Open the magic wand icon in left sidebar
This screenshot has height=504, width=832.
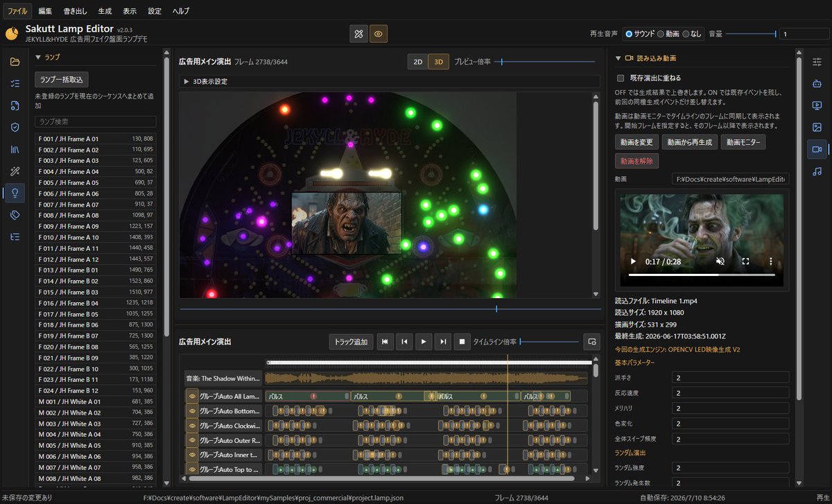[15, 171]
